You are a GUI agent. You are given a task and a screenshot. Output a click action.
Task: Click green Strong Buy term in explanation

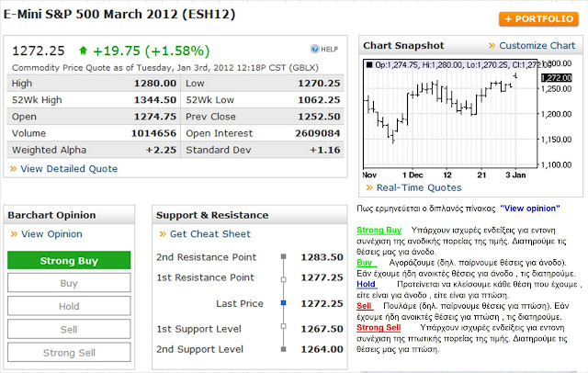[379, 230]
